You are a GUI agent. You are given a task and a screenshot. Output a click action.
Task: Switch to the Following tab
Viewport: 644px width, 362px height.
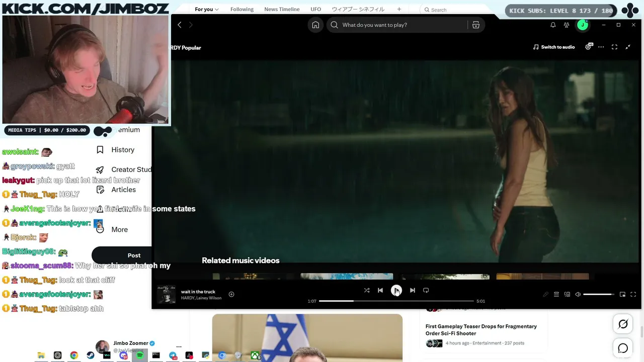(242, 10)
